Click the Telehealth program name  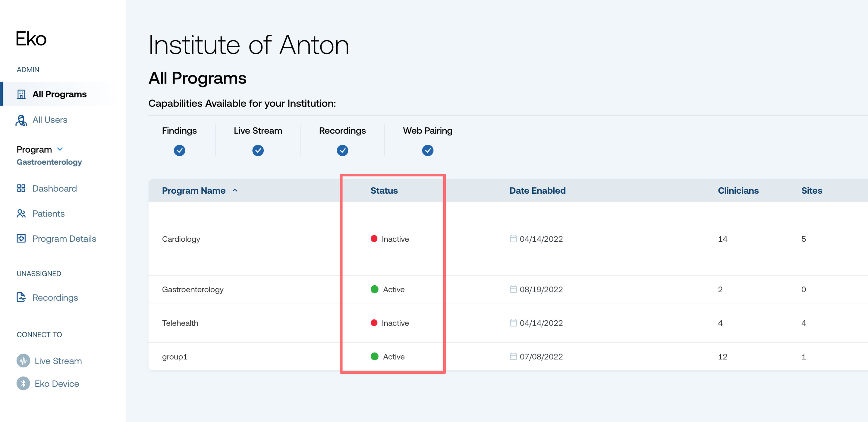[x=180, y=323]
